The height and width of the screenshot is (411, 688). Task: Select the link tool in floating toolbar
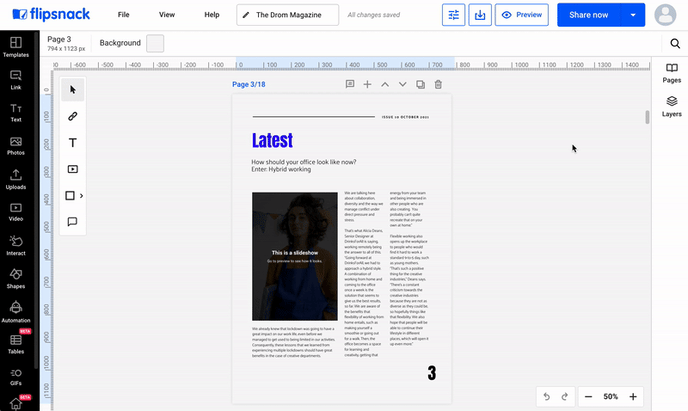pos(73,116)
